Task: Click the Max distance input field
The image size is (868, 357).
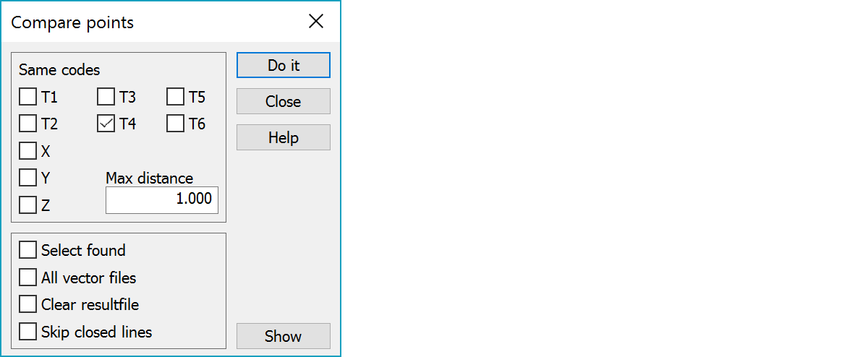Action: [x=162, y=199]
